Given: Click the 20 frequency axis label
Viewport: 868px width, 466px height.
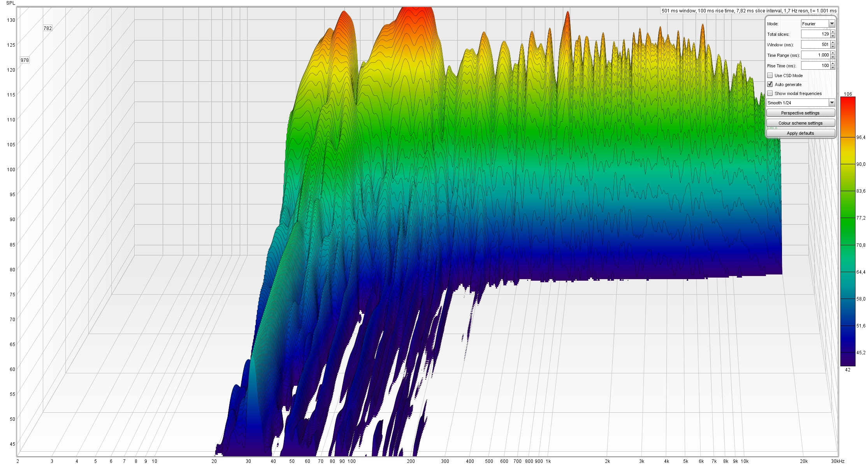Looking at the screenshot, I should click(x=214, y=461).
